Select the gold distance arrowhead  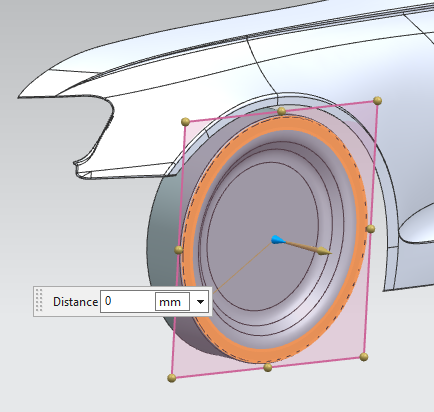point(324,251)
